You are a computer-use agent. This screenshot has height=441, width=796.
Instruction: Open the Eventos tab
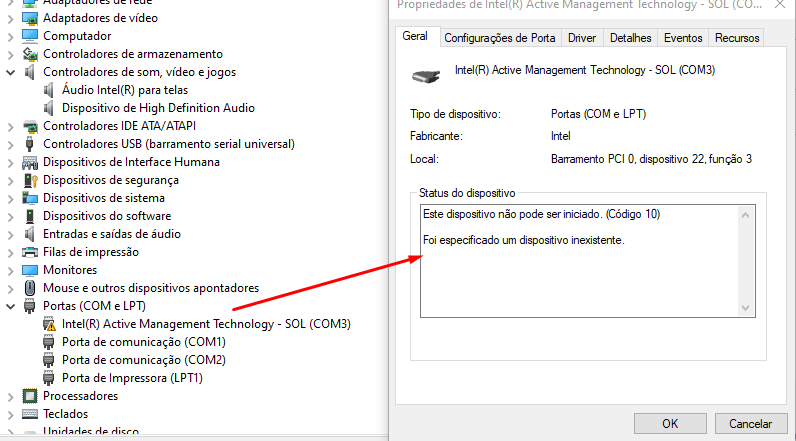coord(683,38)
